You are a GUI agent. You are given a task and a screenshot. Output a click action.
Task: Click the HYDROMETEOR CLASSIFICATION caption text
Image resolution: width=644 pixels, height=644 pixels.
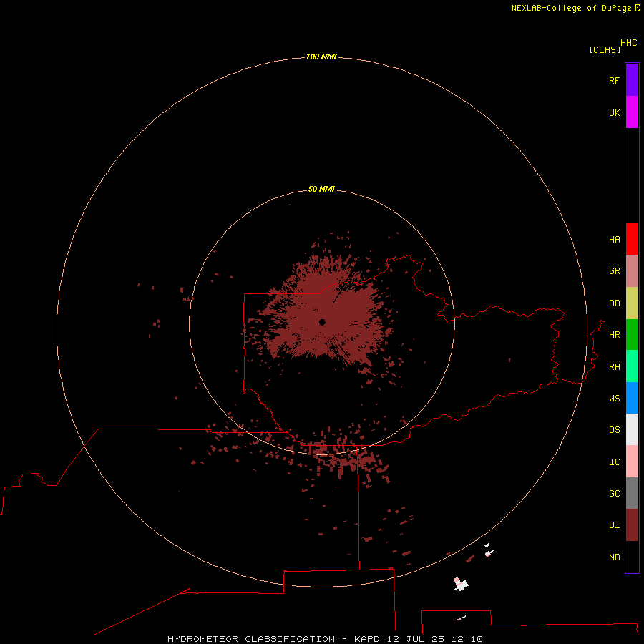pyautogui.click(x=251, y=639)
